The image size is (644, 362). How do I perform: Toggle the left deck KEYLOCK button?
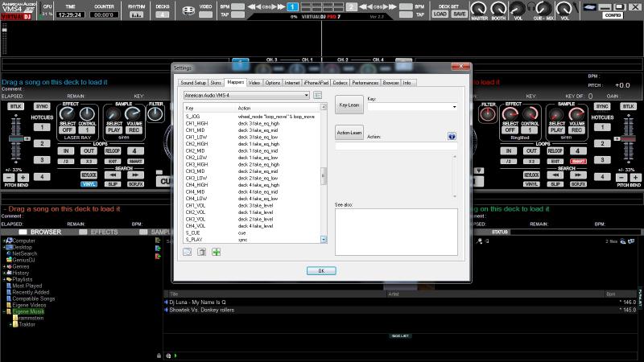(89, 175)
